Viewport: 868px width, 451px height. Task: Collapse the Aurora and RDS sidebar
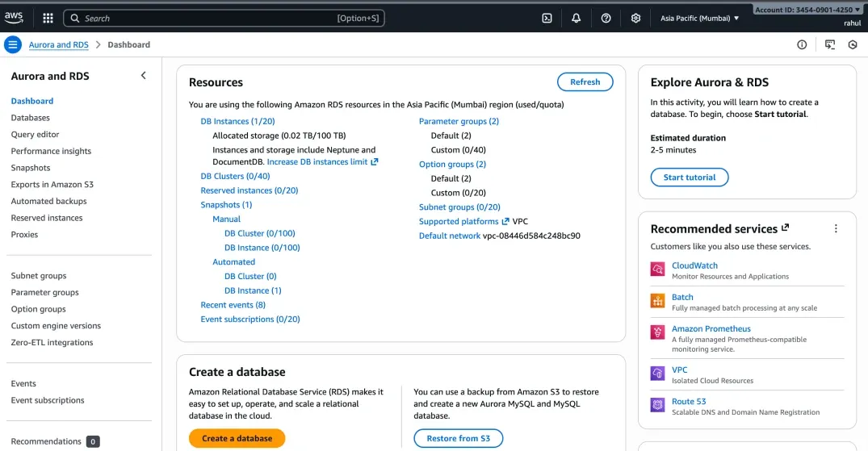tap(144, 76)
